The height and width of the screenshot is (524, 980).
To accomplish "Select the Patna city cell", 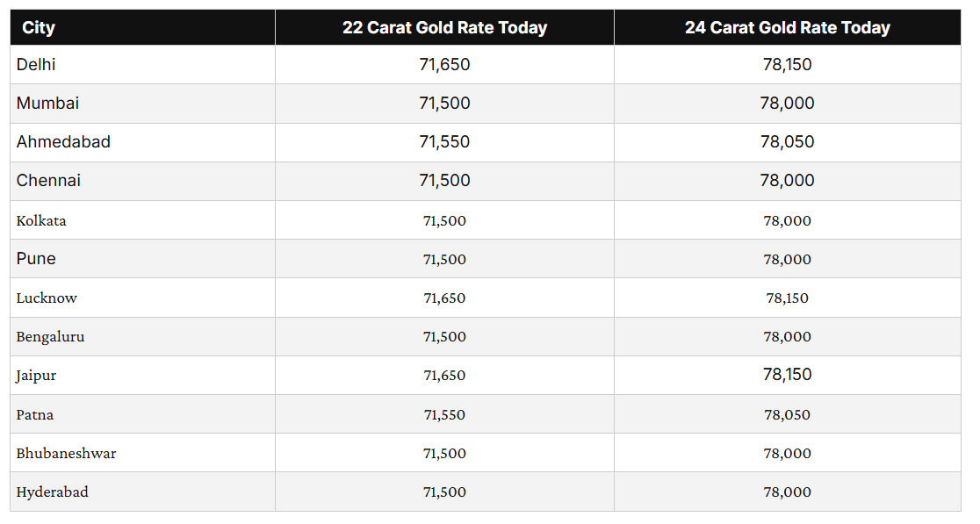I will tap(35, 415).
